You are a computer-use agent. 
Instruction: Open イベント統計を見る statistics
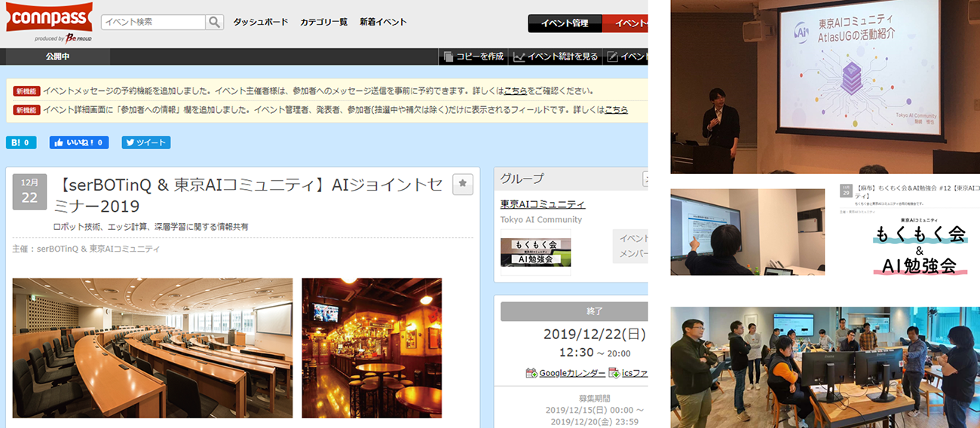click(556, 57)
